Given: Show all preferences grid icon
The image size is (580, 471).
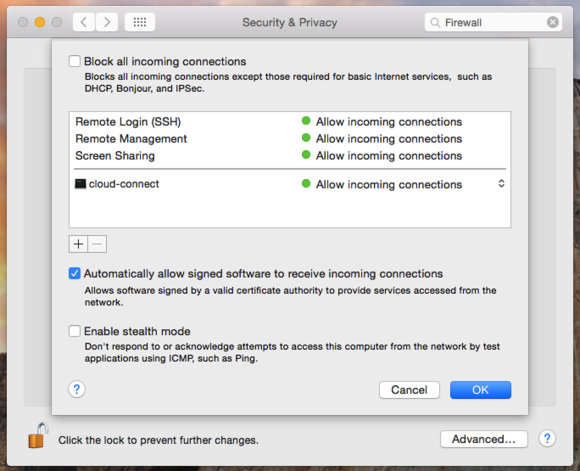Looking at the screenshot, I should click(140, 22).
